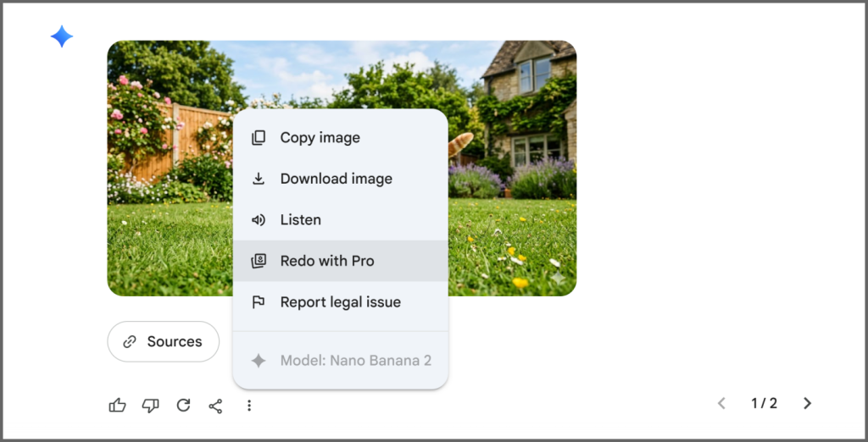
Task: Click the thumbs down icon
Action: coord(150,406)
